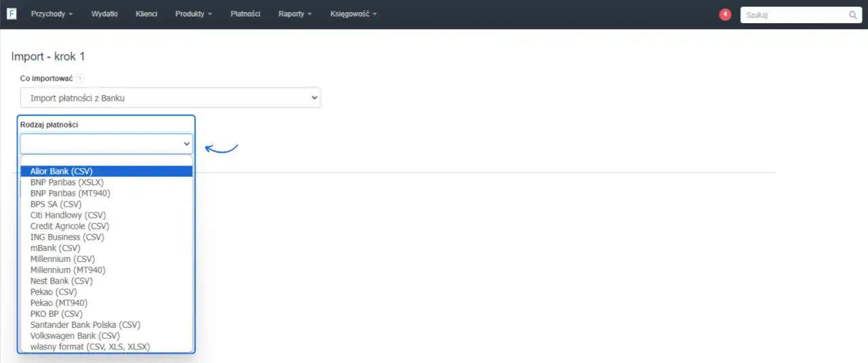Open the Wydatki menu item
The height and width of the screenshot is (363, 868).
point(104,14)
